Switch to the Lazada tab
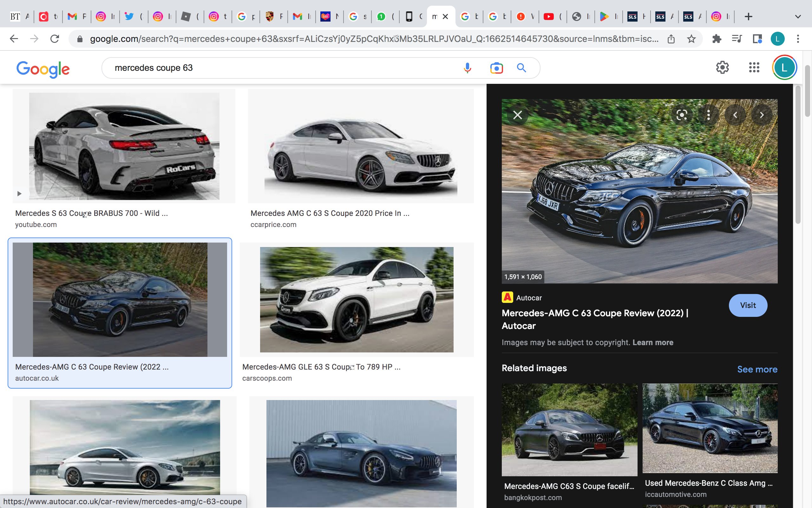 tap(330, 17)
